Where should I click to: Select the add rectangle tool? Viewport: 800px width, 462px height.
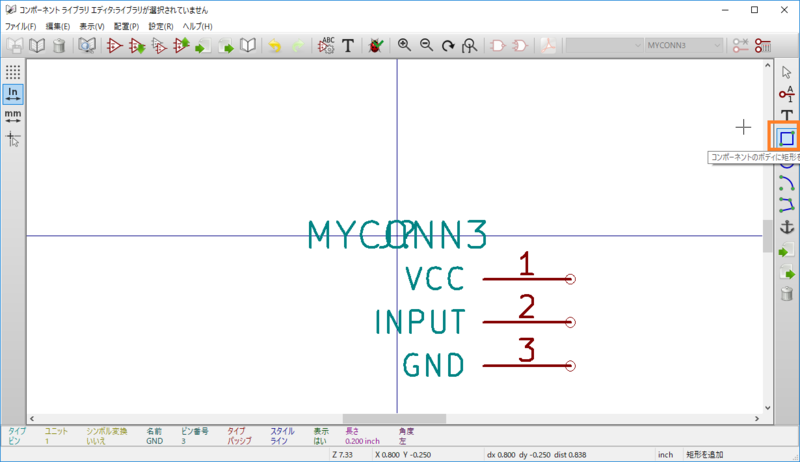pyautogui.click(x=786, y=138)
